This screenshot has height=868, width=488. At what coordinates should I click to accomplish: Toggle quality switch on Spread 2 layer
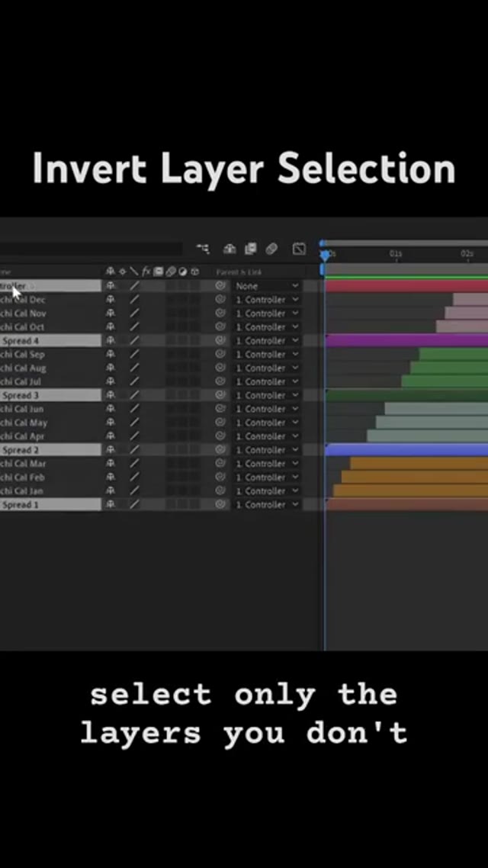click(x=134, y=450)
